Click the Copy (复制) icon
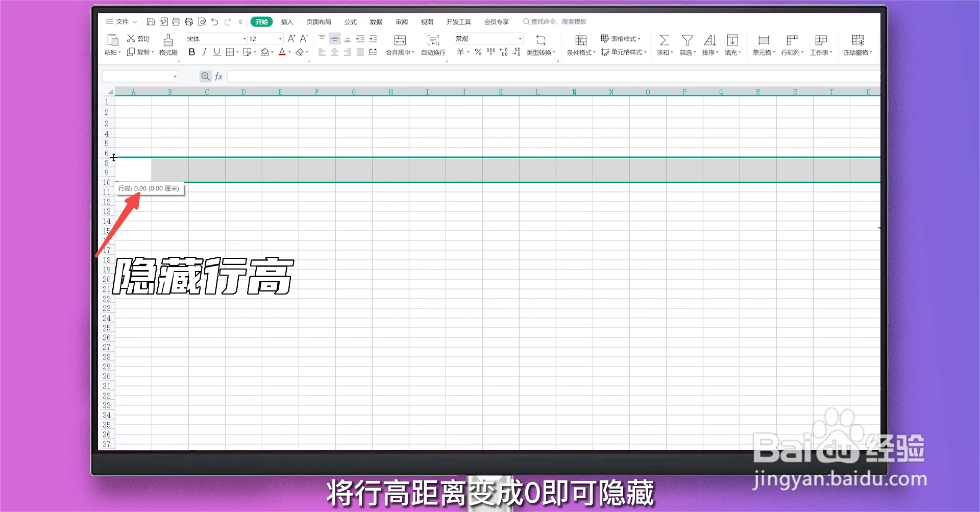This screenshot has height=512, width=980. coord(131,52)
